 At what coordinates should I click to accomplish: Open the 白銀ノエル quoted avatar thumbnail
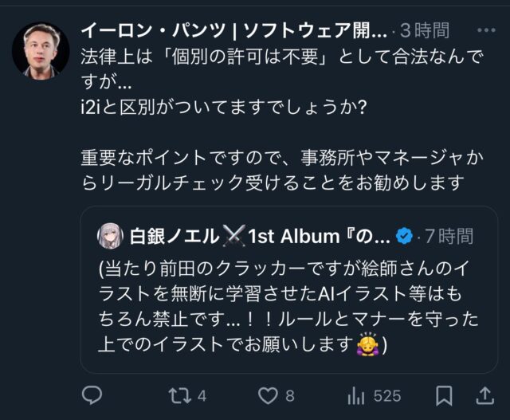(x=110, y=236)
